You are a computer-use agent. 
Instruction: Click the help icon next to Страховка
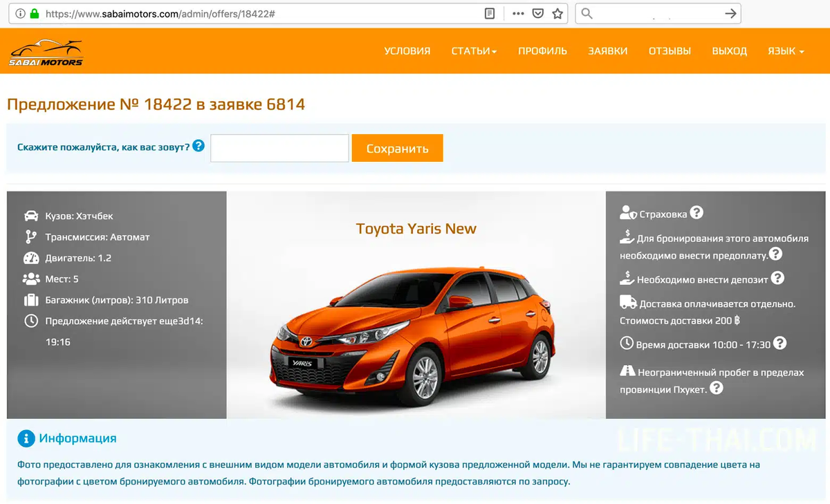[697, 213]
